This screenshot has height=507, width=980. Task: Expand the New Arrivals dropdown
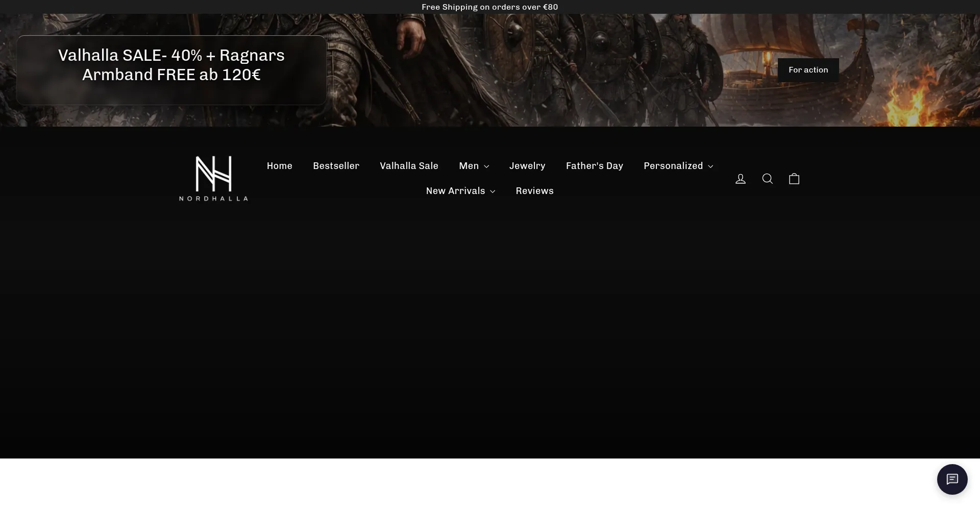[x=460, y=191]
